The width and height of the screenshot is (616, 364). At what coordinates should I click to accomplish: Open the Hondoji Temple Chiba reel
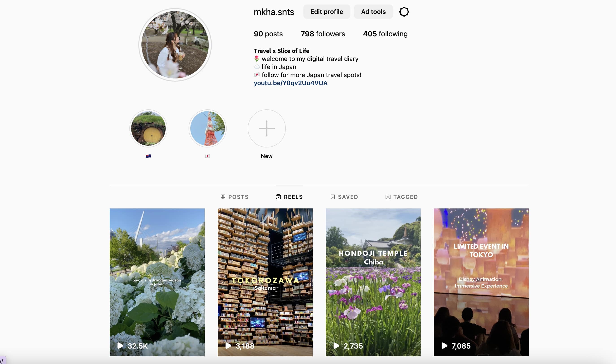tap(373, 282)
